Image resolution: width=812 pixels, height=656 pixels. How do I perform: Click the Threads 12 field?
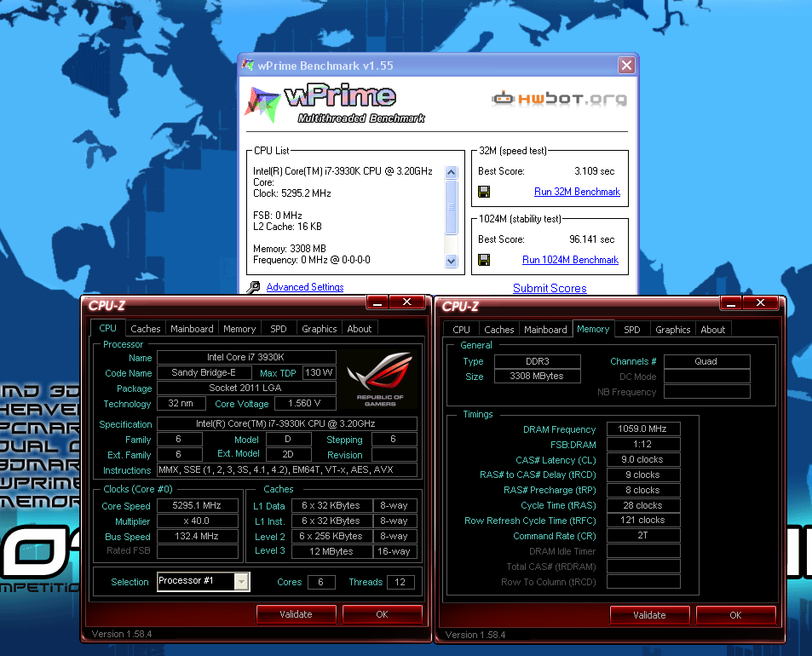pyautogui.click(x=400, y=583)
